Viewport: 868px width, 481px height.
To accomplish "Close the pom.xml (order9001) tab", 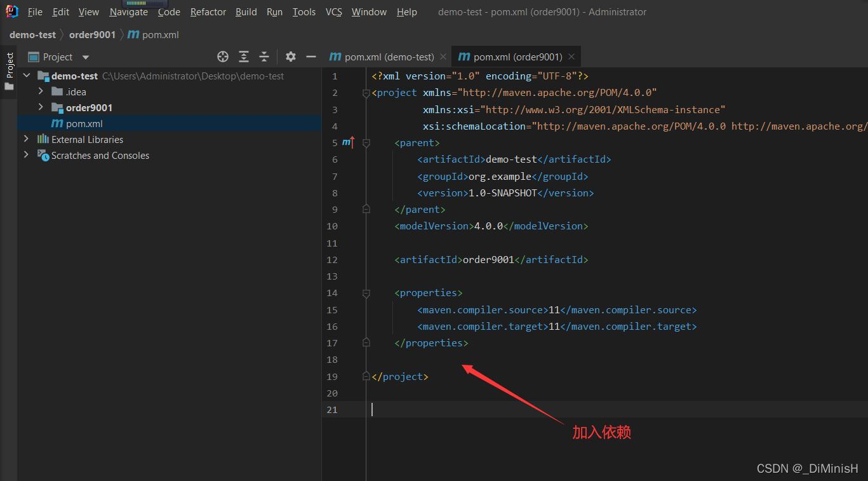I will tap(571, 57).
